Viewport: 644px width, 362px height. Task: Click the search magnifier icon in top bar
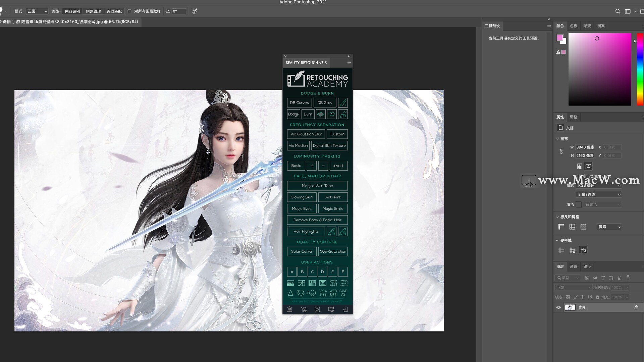[618, 11]
